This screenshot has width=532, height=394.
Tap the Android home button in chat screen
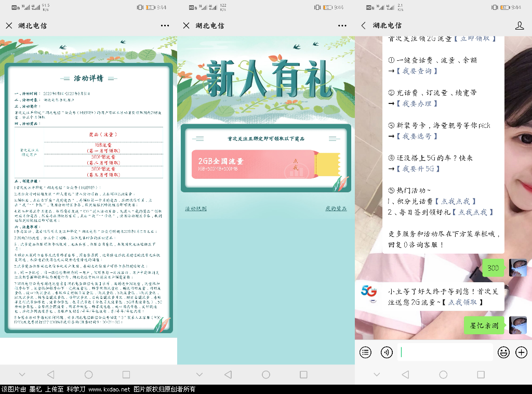click(x=443, y=374)
